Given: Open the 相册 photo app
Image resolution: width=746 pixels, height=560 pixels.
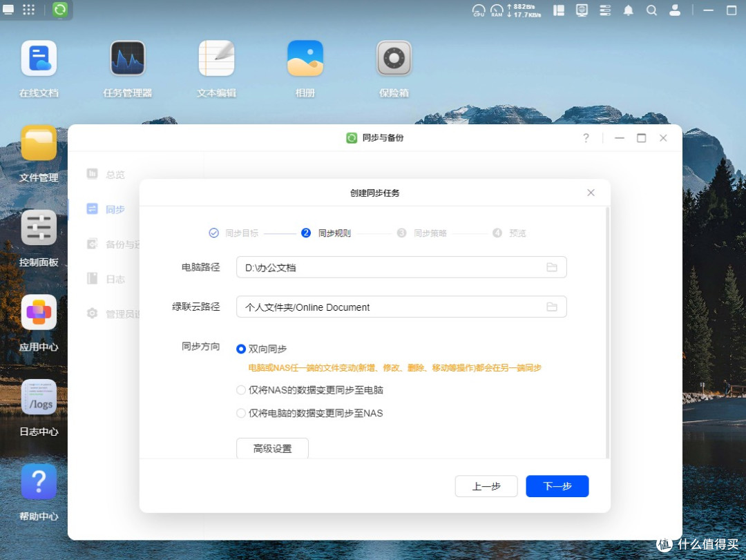Looking at the screenshot, I should click(x=305, y=59).
